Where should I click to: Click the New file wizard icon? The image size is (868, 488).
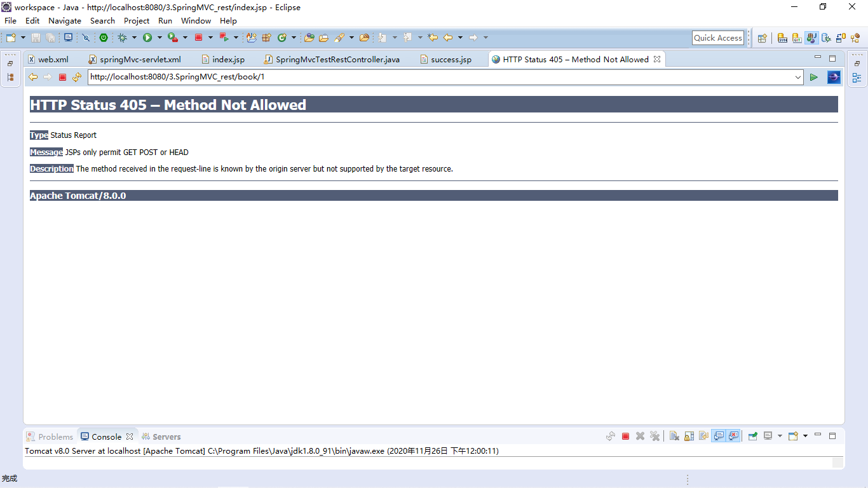(x=11, y=38)
